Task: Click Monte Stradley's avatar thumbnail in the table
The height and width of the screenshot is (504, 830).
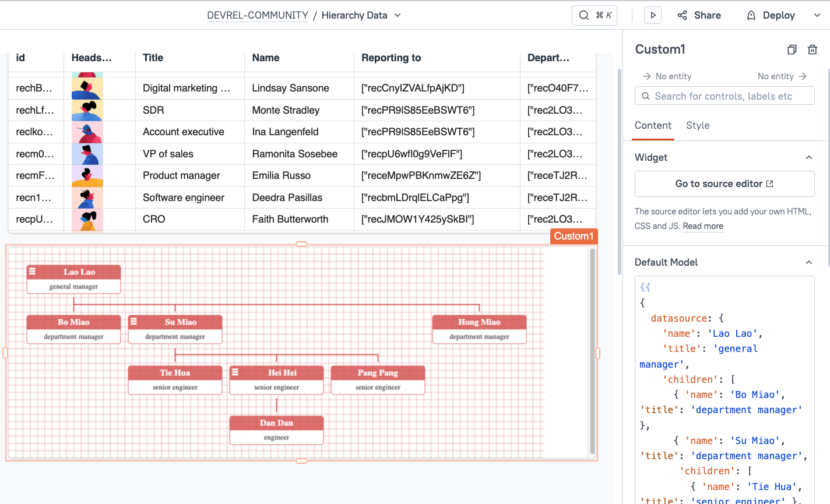Action: pos(87,110)
